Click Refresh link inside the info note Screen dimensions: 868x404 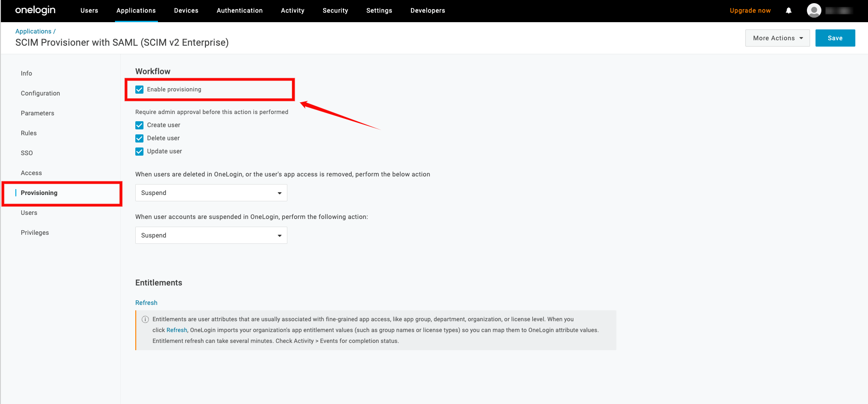(176, 330)
